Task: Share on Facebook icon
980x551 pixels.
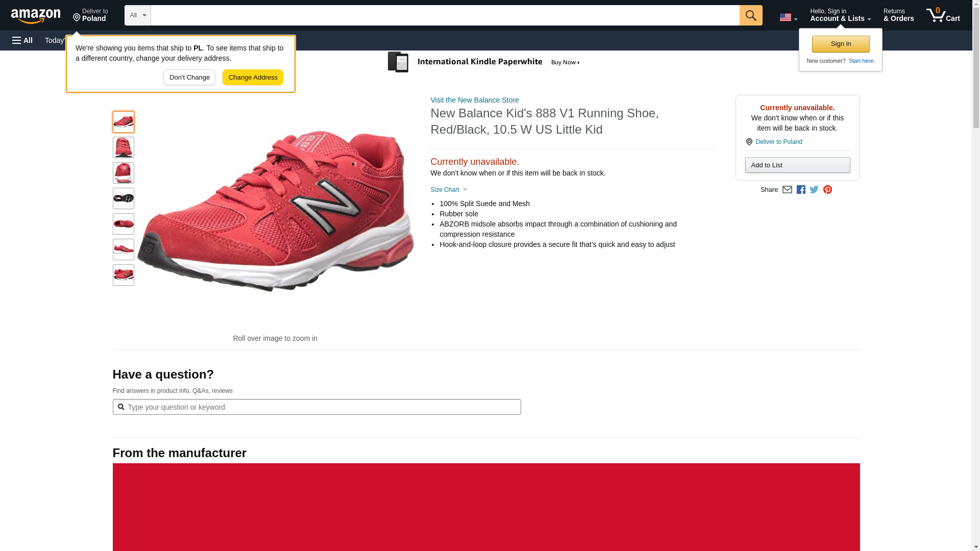Action: click(801, 190)
